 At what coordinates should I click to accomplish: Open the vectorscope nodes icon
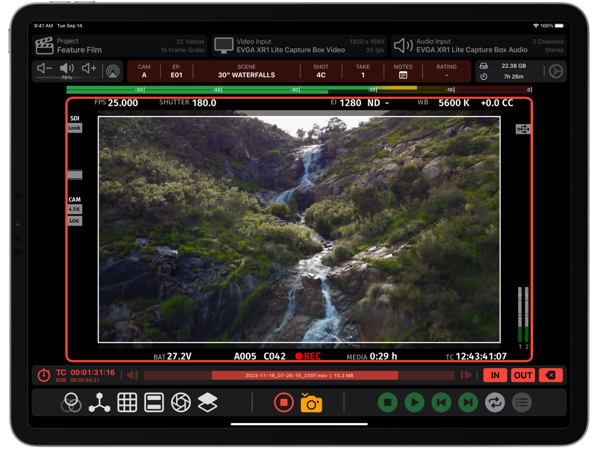tap(99, 402)
